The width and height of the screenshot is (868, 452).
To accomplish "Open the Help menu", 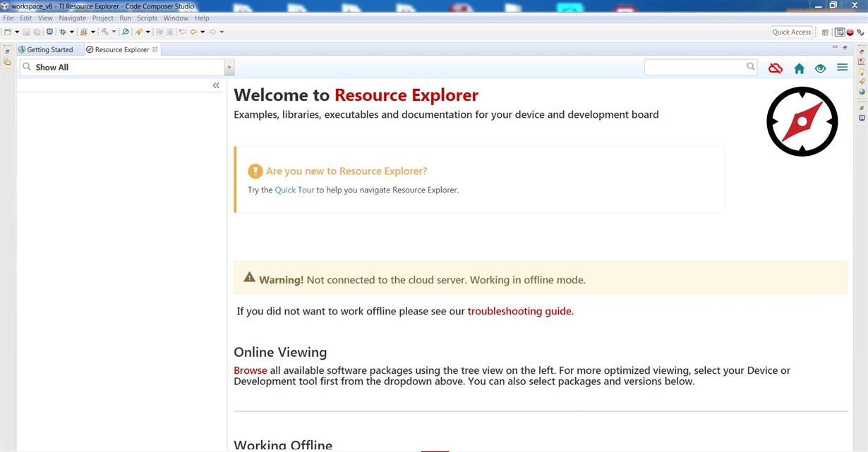I will 202,18.
